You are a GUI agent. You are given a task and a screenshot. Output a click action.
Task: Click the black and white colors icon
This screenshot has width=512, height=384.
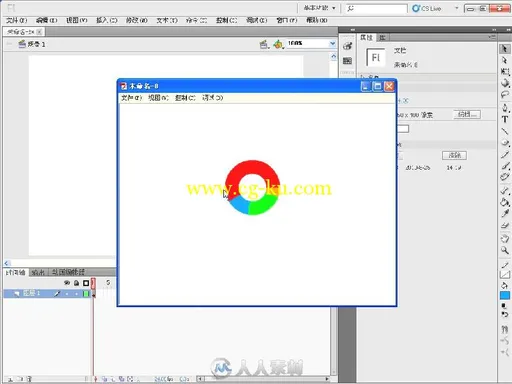504,305
